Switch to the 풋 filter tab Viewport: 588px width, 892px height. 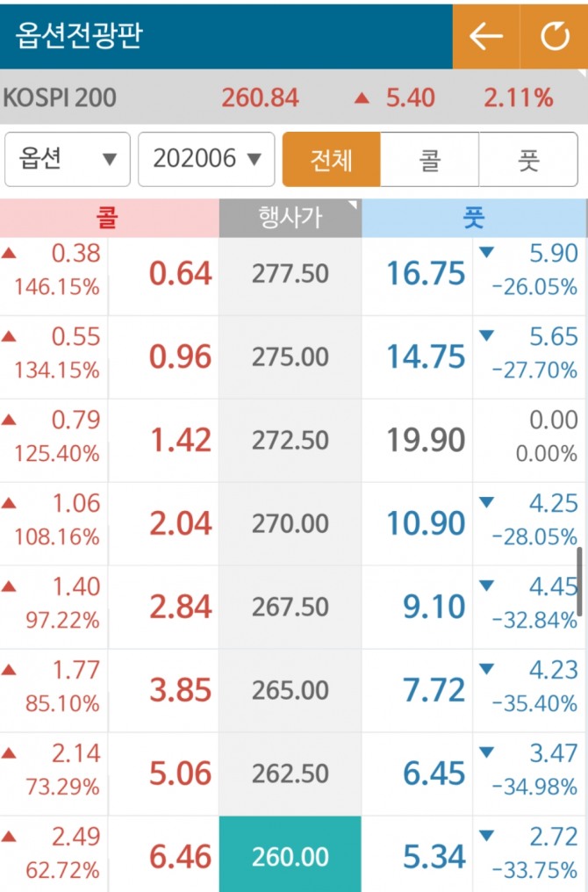click(x=528, y=160)
